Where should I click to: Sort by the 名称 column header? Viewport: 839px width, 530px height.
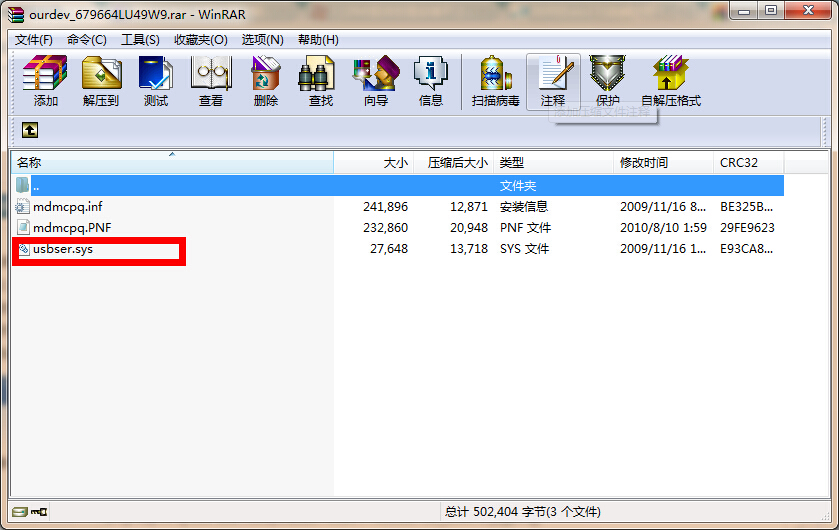pyautogui.click(x=172, y=163)
